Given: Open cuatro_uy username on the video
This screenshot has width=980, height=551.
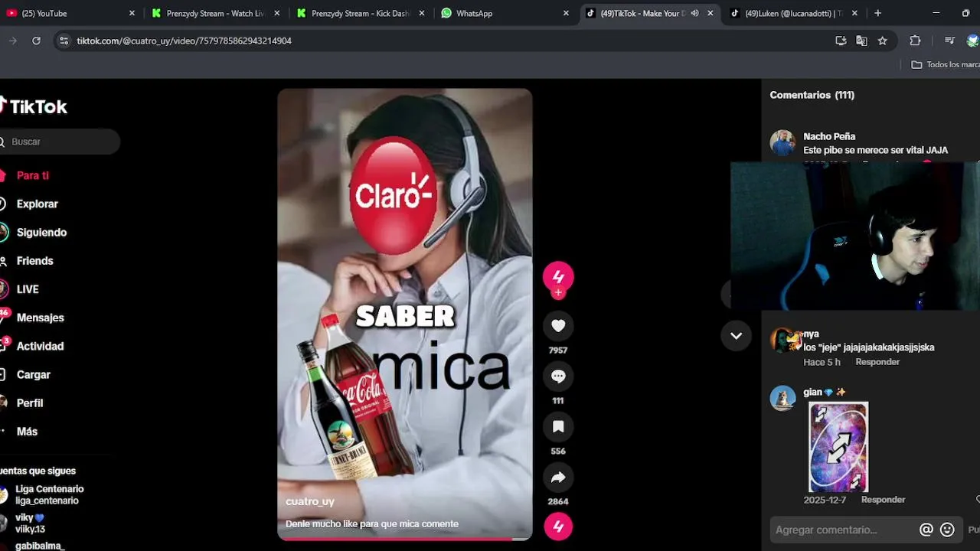Looking at the screenshot, I should pos(310,501).
